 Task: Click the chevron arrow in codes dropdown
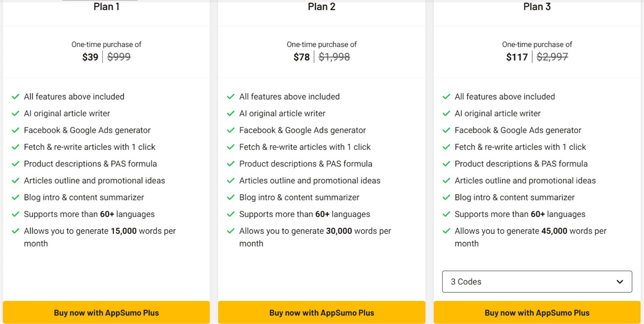pyautogui.click(x=620, y=282)
